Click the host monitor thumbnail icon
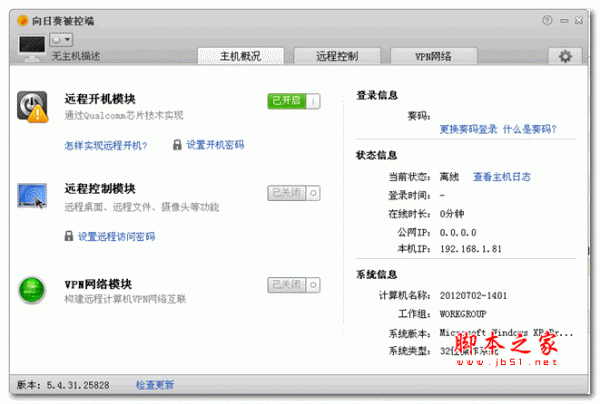Screen dimensions: 600x404 (32, 47)
